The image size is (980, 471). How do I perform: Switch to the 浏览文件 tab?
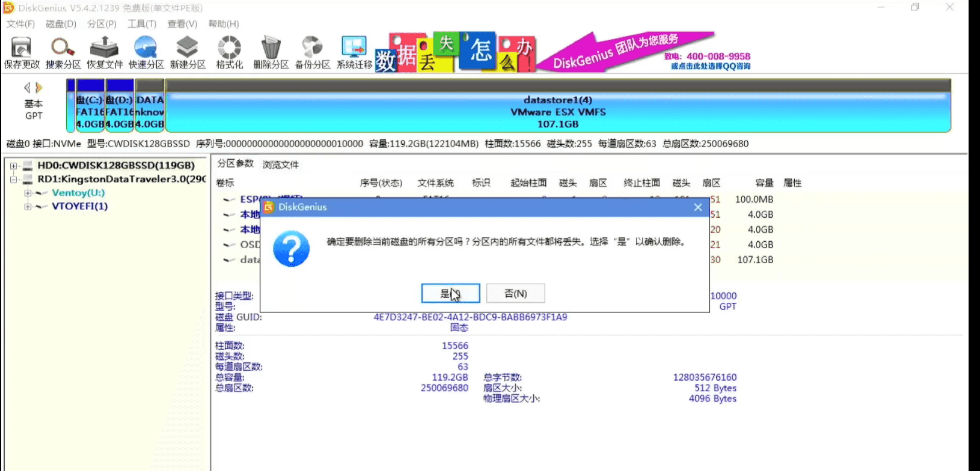(281, 165)
